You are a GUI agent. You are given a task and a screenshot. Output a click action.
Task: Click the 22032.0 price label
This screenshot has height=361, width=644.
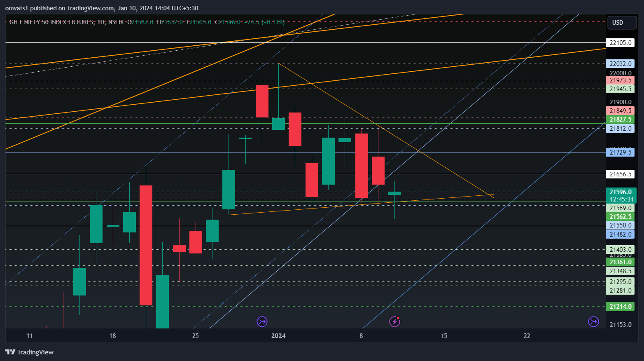point(620,64)
